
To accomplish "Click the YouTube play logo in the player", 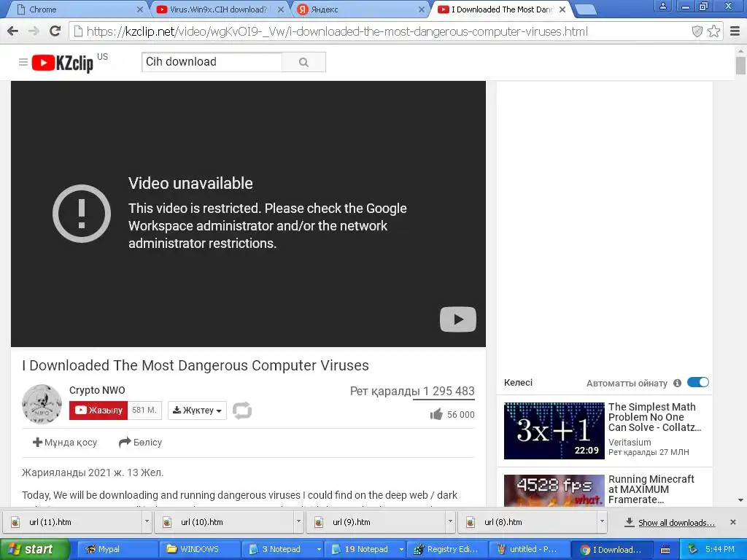I will [x=458, y=319].
